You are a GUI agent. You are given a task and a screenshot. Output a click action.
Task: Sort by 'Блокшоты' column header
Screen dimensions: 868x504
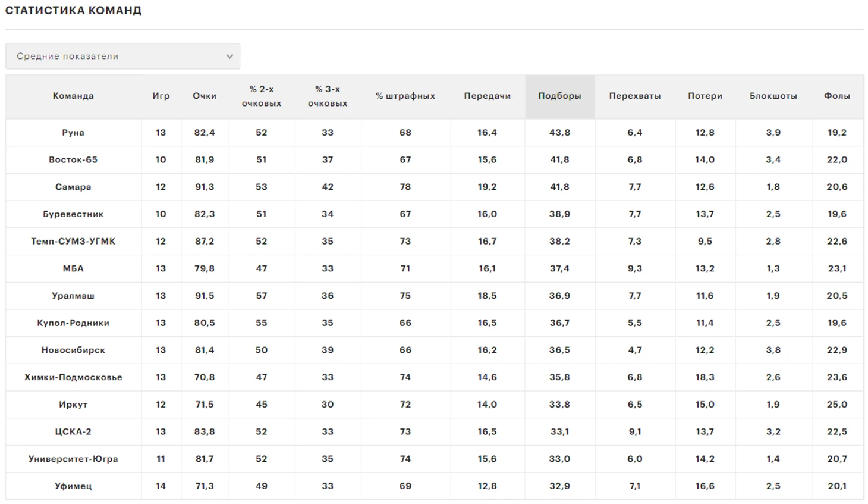coord(773,96)
